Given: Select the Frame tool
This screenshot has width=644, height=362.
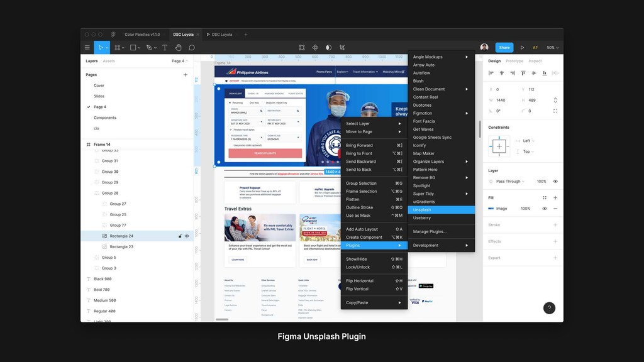Looking at the screenshot, I should click(118, 48).
